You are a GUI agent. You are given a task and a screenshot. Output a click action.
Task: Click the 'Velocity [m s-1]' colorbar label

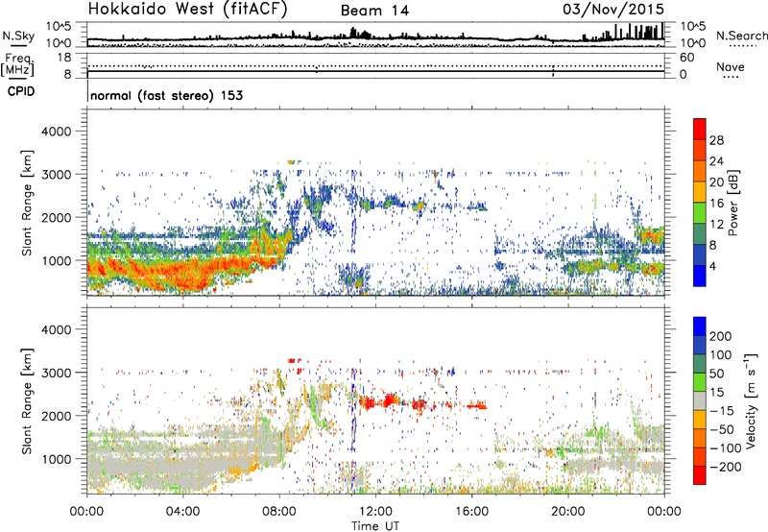[751, 400]
